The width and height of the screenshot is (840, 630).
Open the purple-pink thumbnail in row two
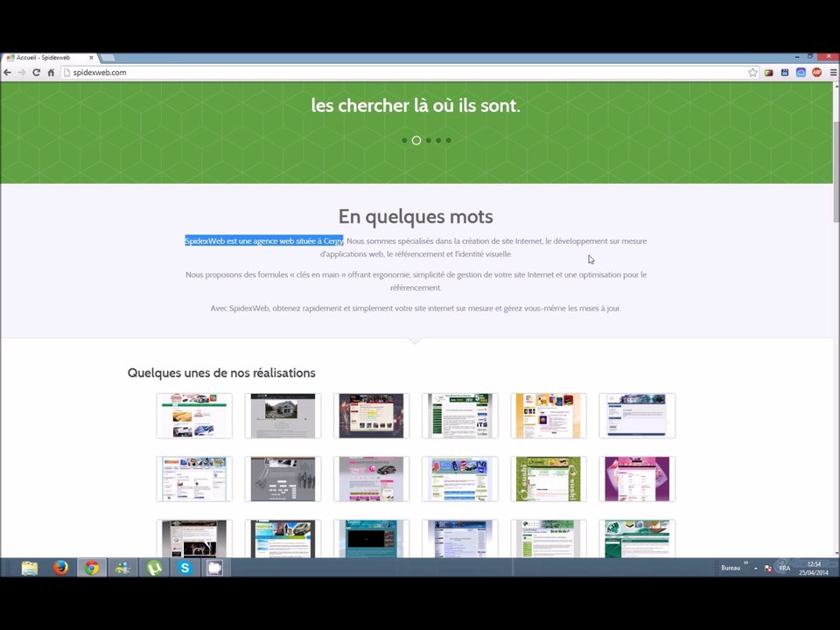pyautogui.click(x=637, y=479)
